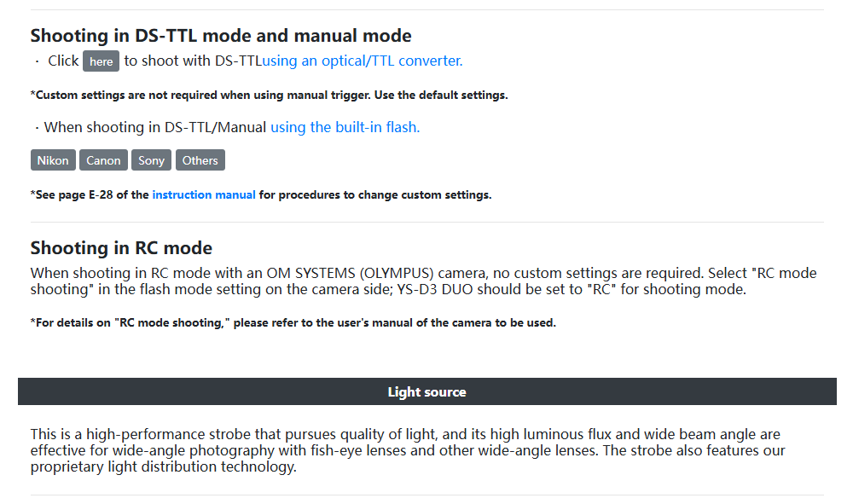Viewport: 853px width, 504px height.
Task: Click the divider line above "Shooting in RC mode"
Action: [426, 223]
